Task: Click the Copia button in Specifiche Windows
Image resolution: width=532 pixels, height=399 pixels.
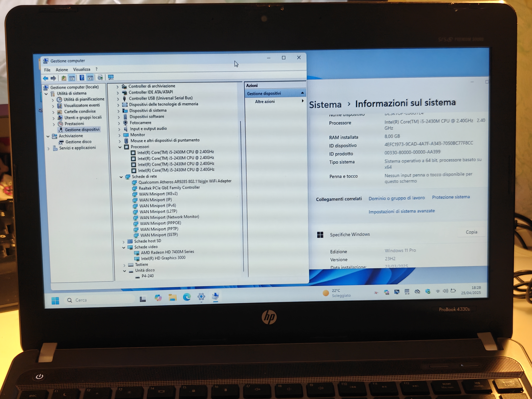Action: [x=471, y=232]
